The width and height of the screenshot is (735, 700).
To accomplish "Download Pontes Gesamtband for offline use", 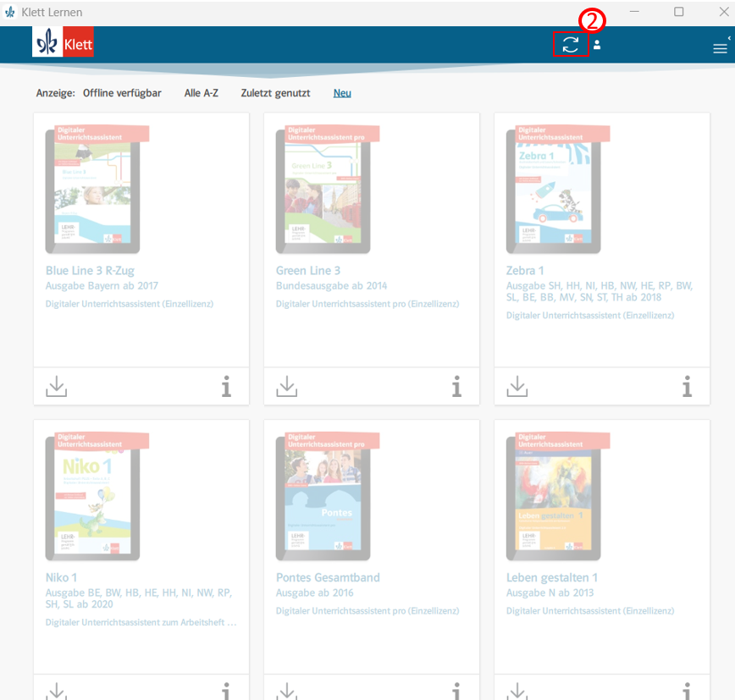I will [x=287, y=691].
